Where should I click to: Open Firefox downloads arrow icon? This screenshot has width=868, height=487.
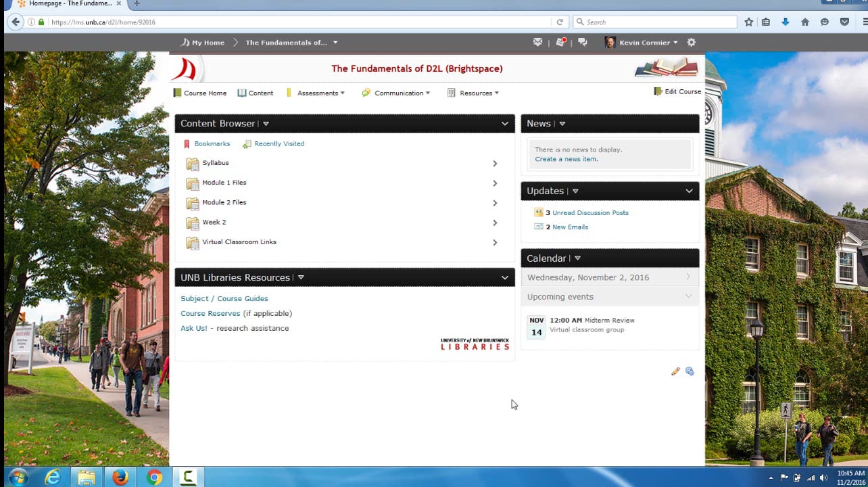point(786,22)
